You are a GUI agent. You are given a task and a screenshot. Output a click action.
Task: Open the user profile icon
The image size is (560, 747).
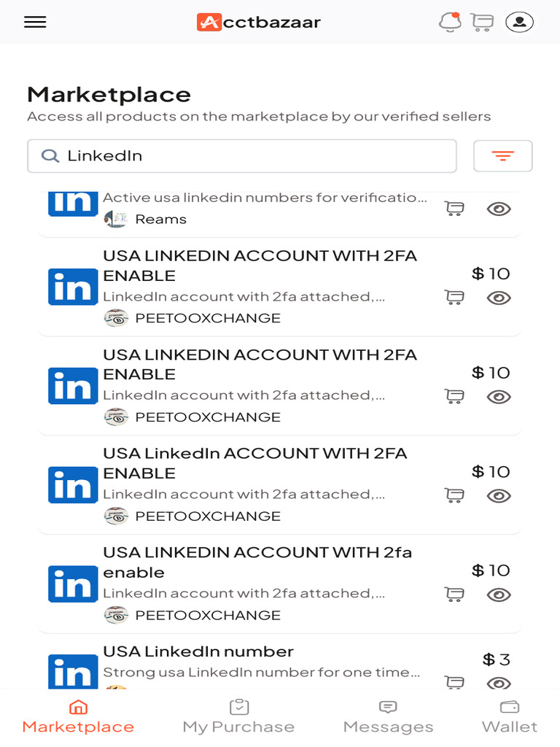(x=519, y=22)
